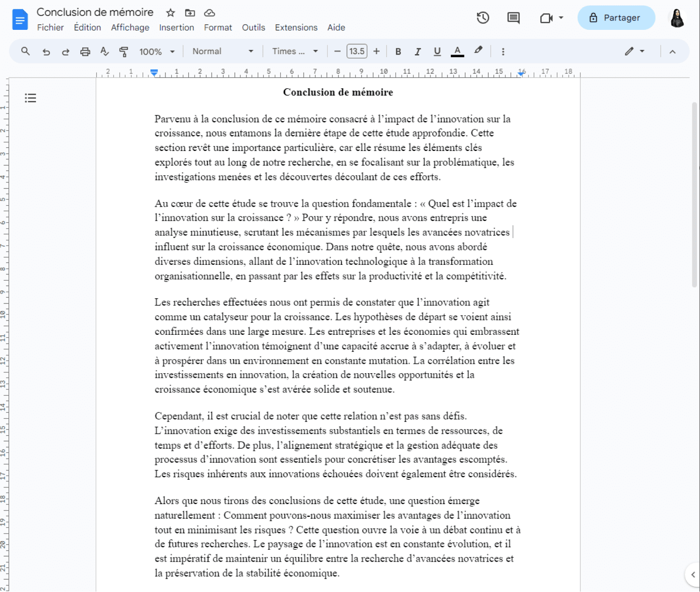Open the Extensions menu
Viewport: 700px width, 592px height.
tap(296, 27)
